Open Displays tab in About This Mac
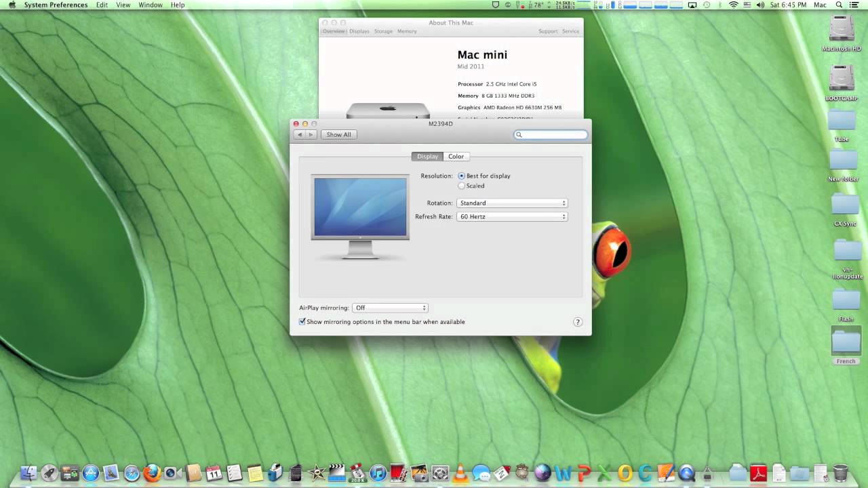Screen dimensions: 868x488 pyautogui.click(x=359, y=31)
